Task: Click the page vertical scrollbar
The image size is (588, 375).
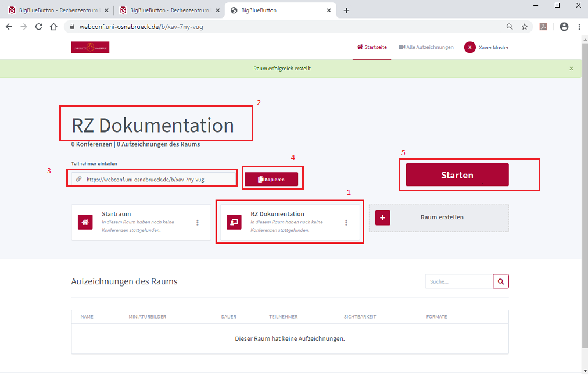Action: coord(585,195)
